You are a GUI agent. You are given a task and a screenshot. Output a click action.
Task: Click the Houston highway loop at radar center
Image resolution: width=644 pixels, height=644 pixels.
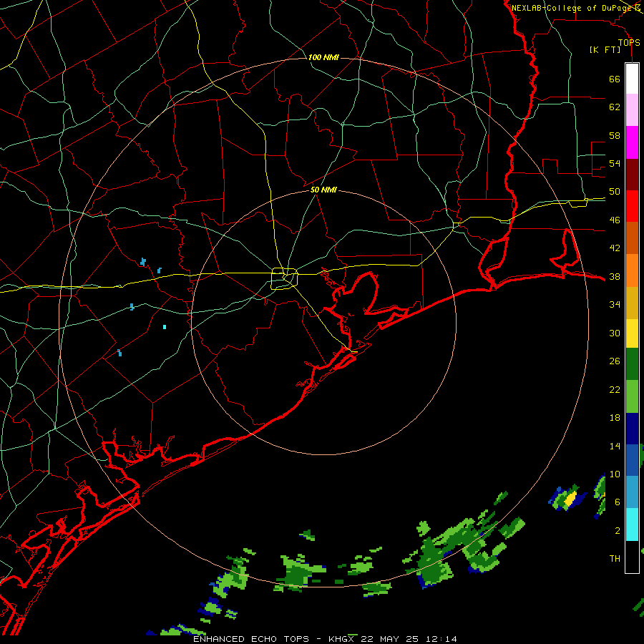pyautogui.click(x=285, y=278)
